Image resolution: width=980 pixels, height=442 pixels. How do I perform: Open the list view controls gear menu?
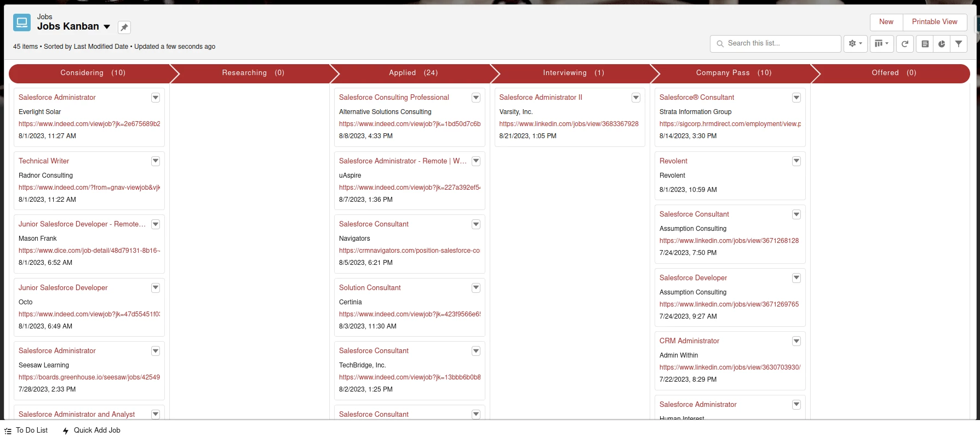[x=855, y=43]
